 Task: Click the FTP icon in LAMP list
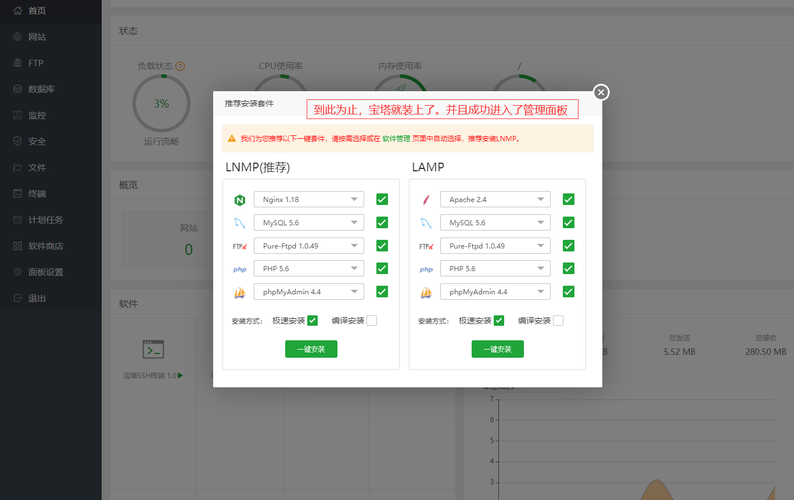(426, 246)
